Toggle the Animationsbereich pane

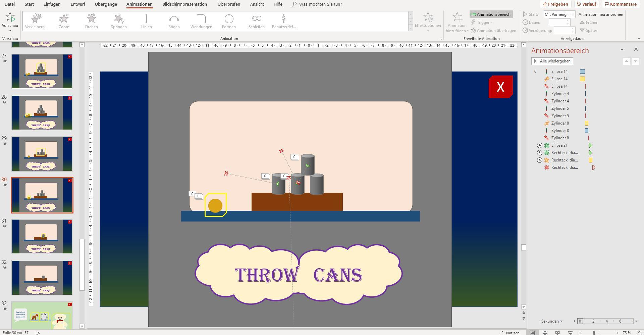tap(491, 14)
